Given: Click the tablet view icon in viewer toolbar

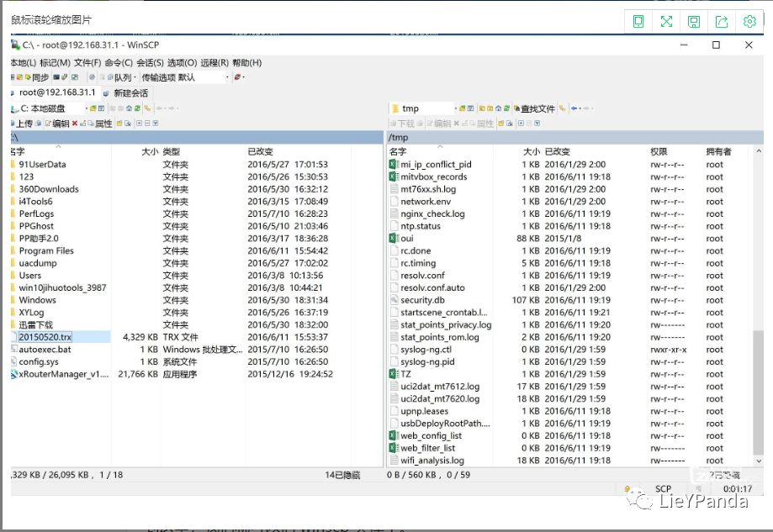Looking at the screenshot, I should tap(638, 22).
